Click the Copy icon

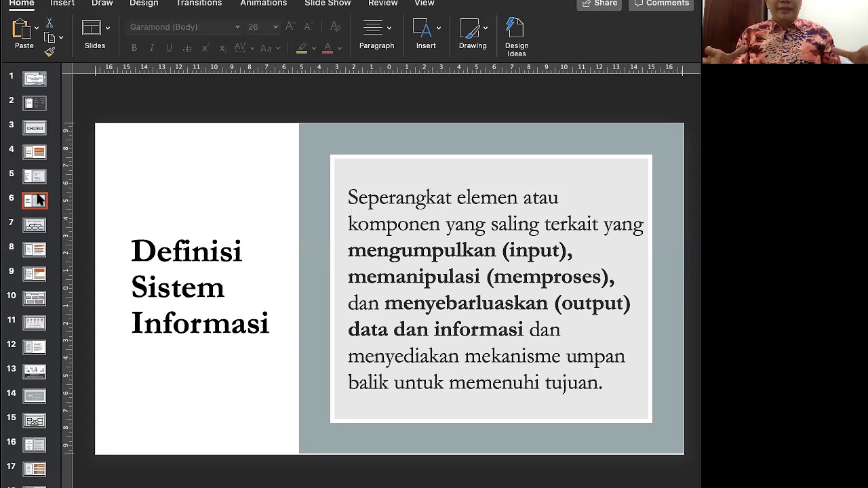pyautogui.click(x=50, y=37)
